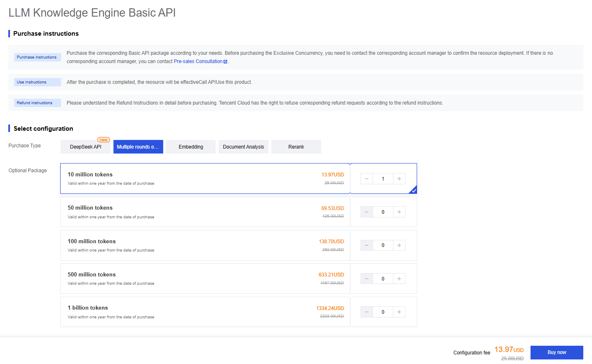The width and height of the screenshot is (592, 364).
Task: Select the DeepSeek API purchase type
Action: tap(86, 147)
